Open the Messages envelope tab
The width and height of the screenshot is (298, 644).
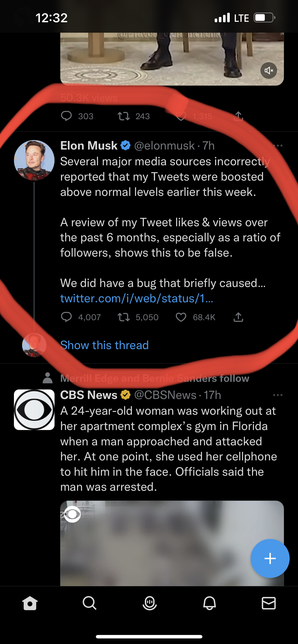pos(269,603)
